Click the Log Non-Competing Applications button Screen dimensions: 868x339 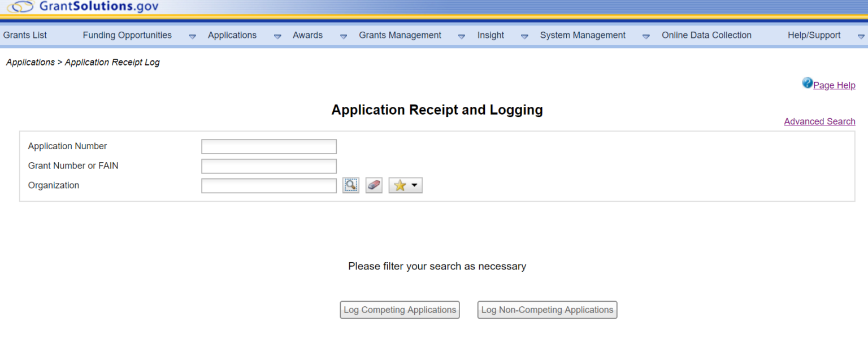coord(547,310)
